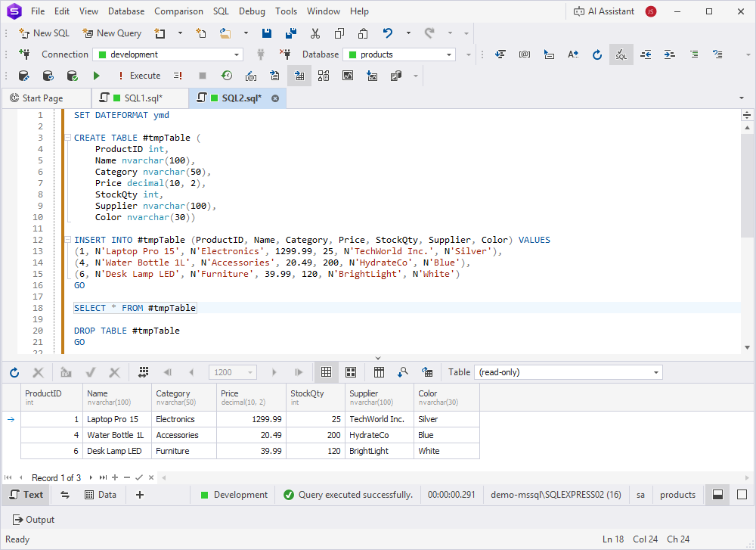
Task: Click the New SQL button
Action: (44, 33)
